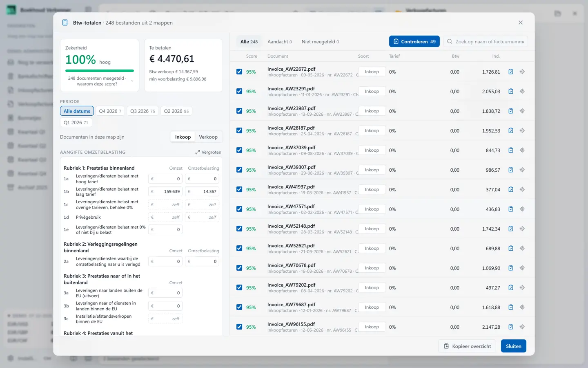Open the Inkoop type dropdown for Invoice_AW70678.pdf

click(372, 268)
